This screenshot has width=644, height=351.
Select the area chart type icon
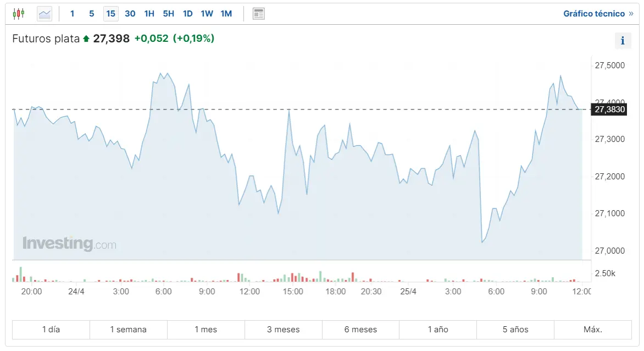click(x=45, y=14)
